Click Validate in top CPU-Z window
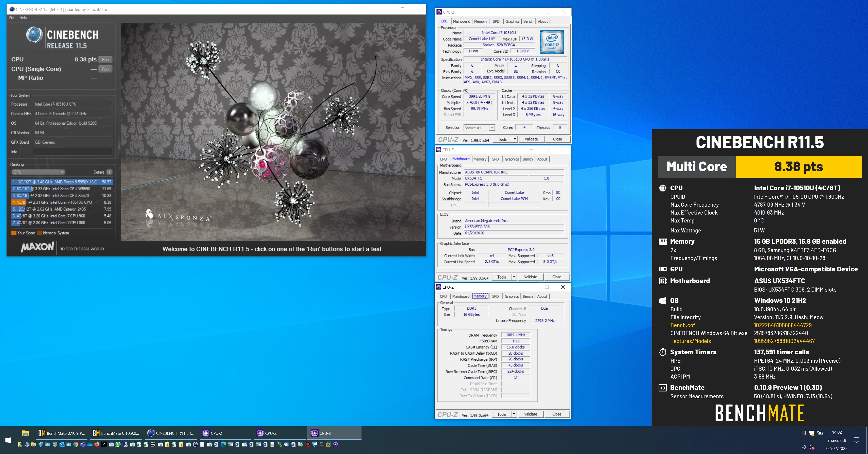 (x=531, y=139)
